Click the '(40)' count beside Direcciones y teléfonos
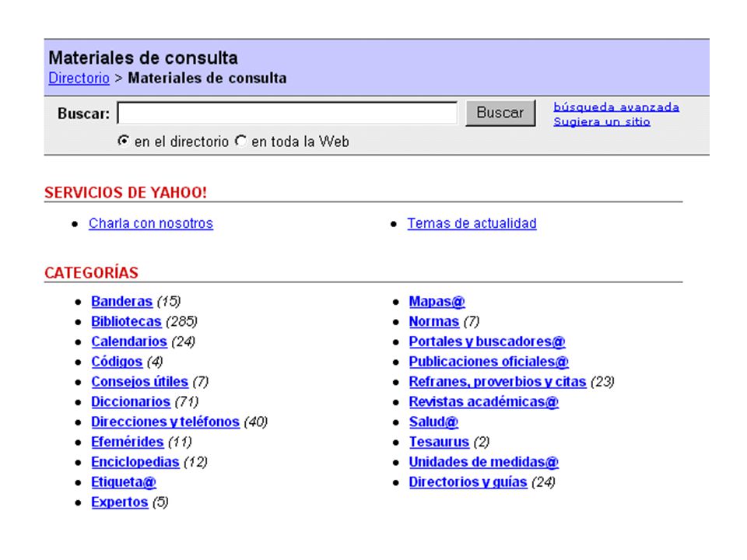Image resolution: width=747 pixels, height=560 pixels. click(x=256, y=422)
